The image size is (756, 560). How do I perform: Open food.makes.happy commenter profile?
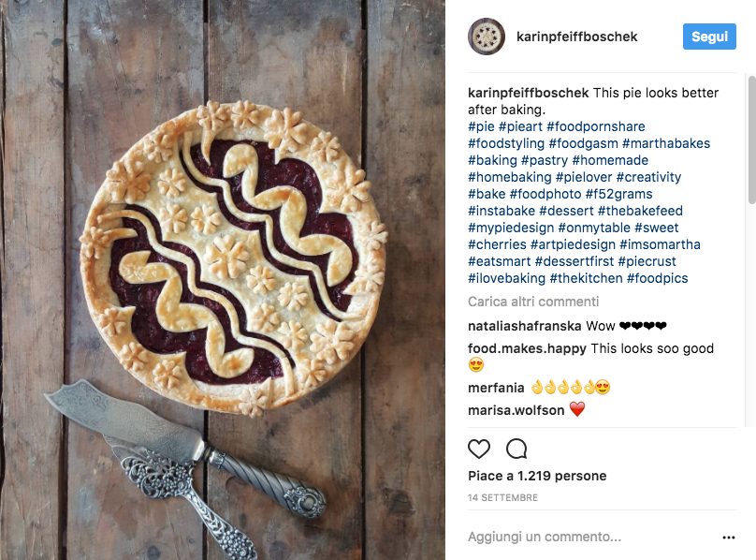tap(527, 348)
